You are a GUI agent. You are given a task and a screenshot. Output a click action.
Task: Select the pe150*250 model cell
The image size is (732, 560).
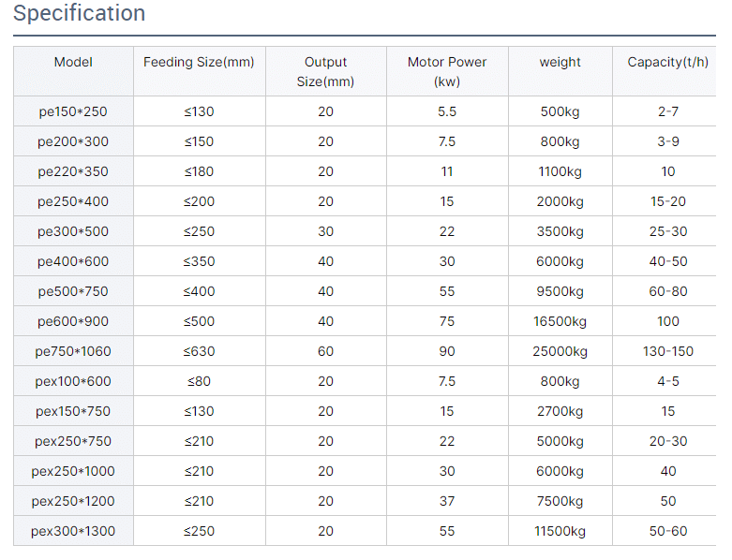coord(73,111)
